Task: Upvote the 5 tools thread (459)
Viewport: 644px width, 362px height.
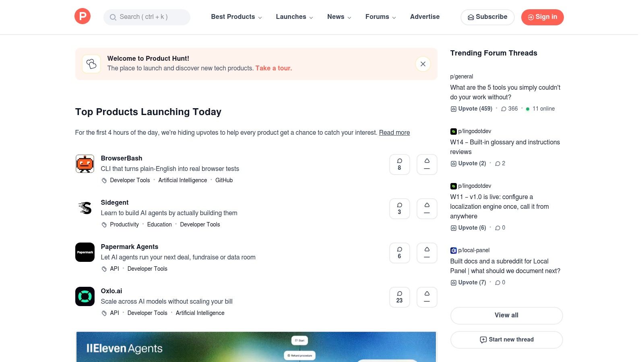Action: 471,109
